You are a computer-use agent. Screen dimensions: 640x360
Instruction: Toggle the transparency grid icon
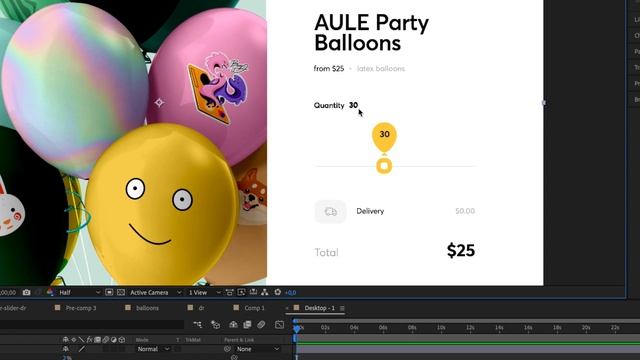[x=121, y=292]
